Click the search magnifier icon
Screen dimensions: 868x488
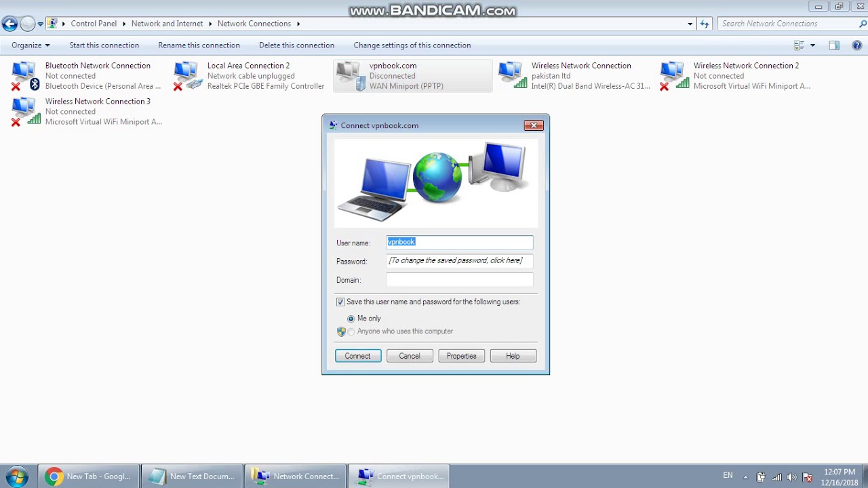point(862,24)
